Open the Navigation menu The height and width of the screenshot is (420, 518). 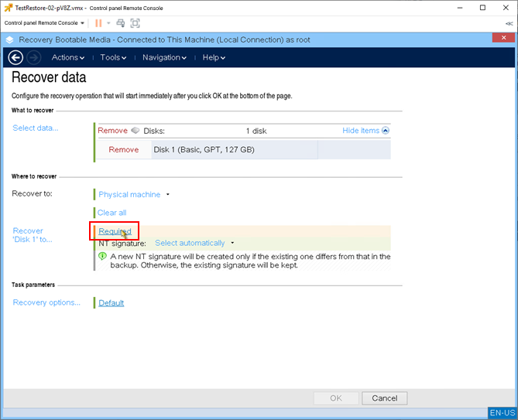point(164,57)
